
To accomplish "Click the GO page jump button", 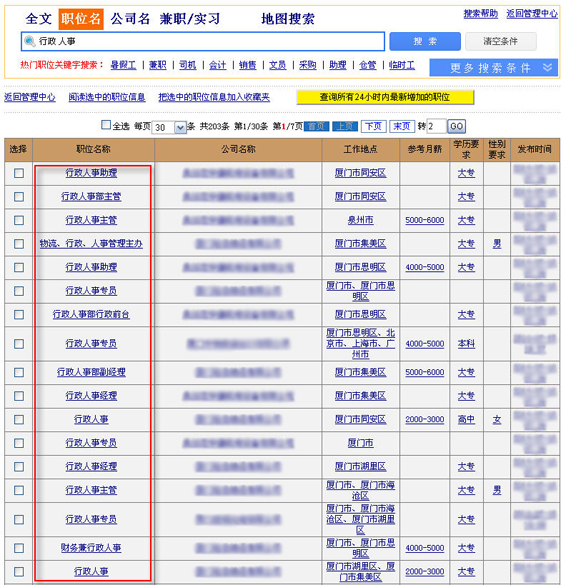I will click(x=456, y=126).
